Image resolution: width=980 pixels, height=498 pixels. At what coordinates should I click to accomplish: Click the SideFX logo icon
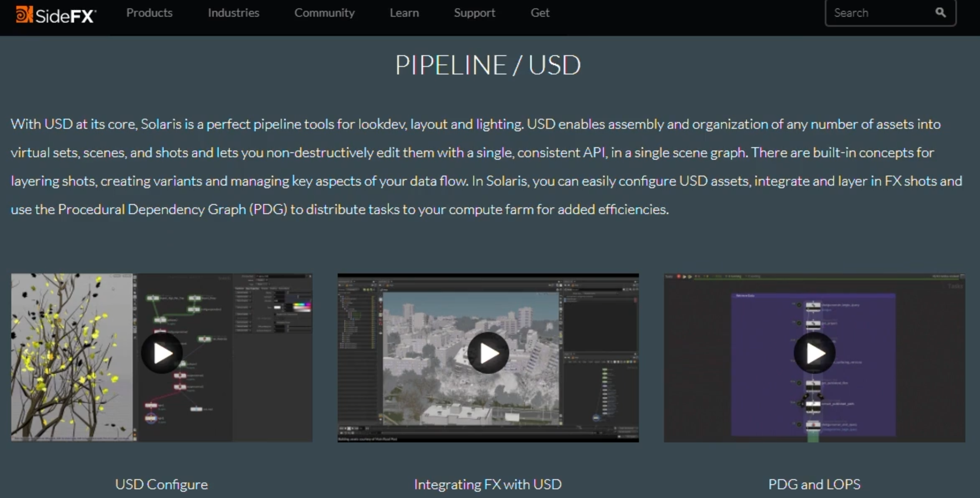pos(24,14)
